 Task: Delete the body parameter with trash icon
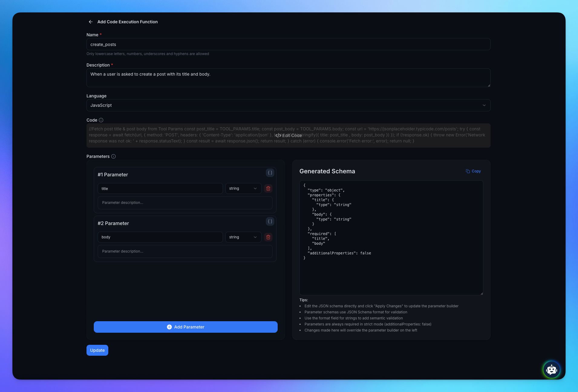(x=268, y=237)
